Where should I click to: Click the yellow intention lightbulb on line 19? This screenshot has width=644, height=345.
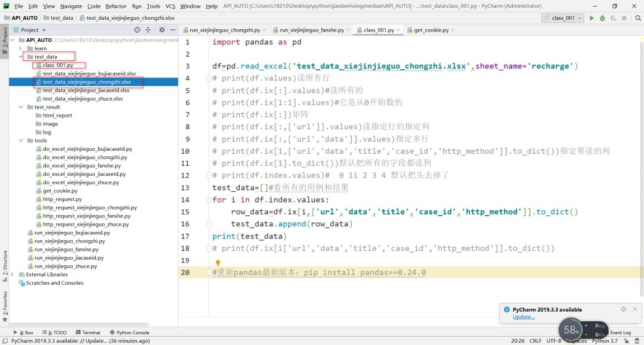click(x=218, y=263)
